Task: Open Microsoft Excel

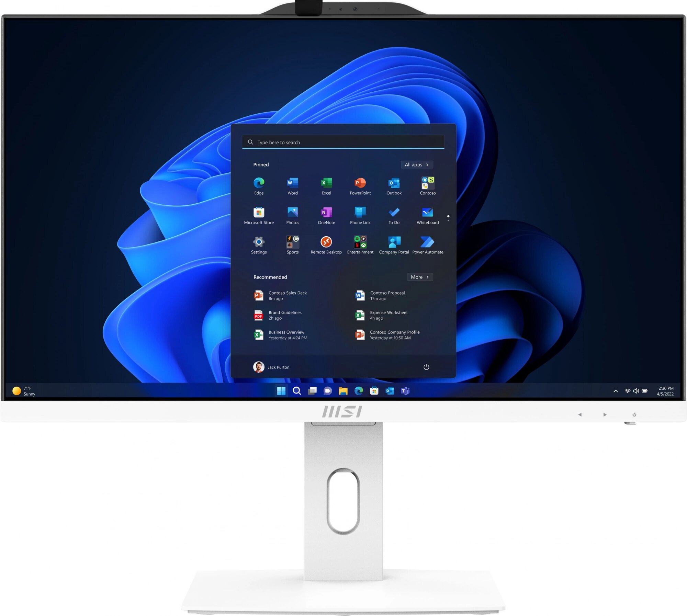Action: 325,183
